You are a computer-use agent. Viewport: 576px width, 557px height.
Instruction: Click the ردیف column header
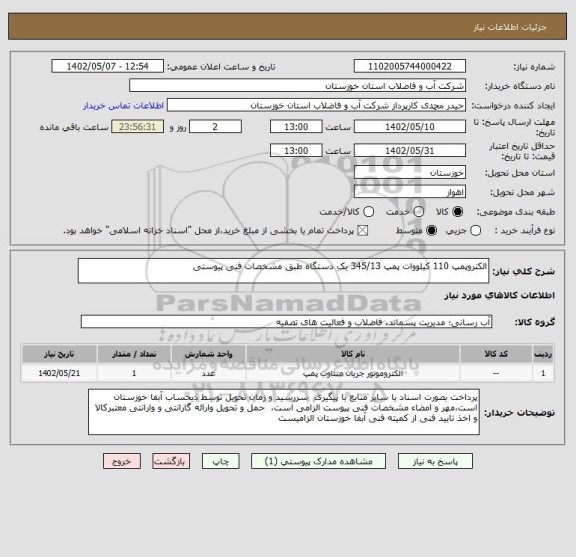click(x=543, y=354)
